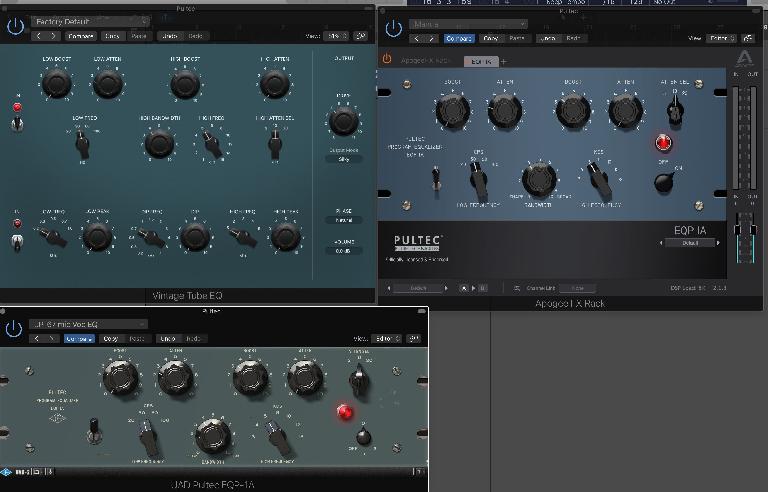Click the link icon in UAD Pultec header
768x492 pixels.
point(414,339)
